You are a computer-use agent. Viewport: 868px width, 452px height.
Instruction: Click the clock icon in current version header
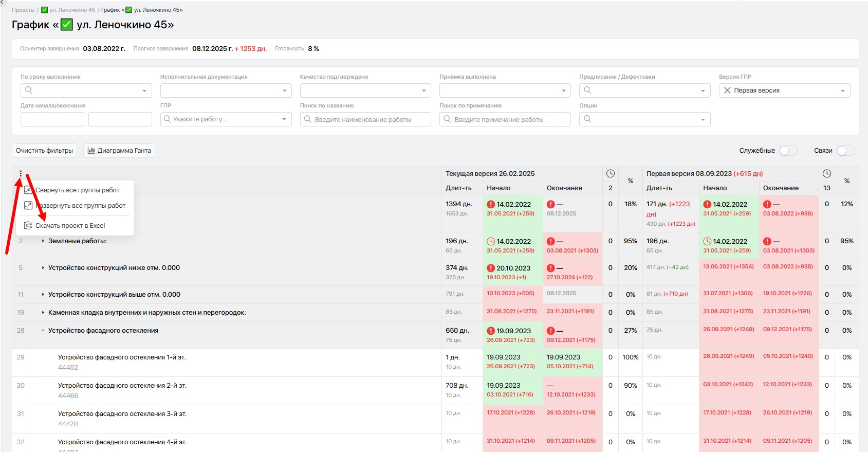click(611, 174)
